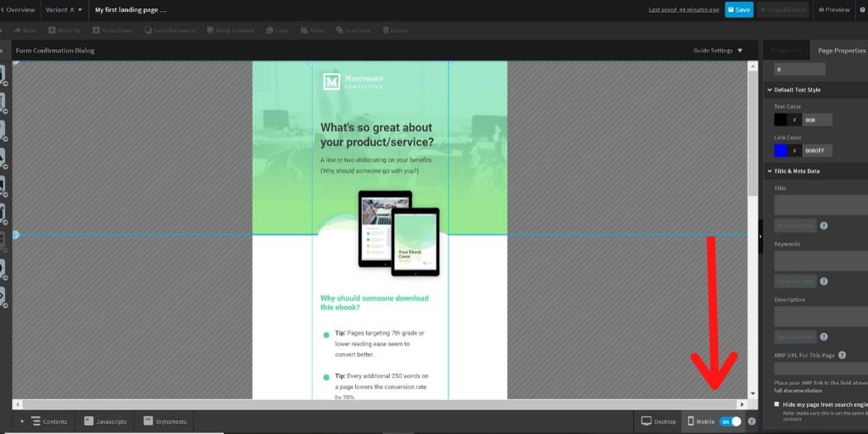
Task: Expand the bottom panel arrow beside Contents
Action: (22, 421)
